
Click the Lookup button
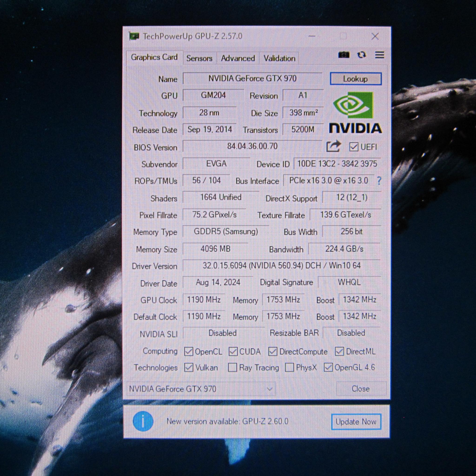click(356, 79)
